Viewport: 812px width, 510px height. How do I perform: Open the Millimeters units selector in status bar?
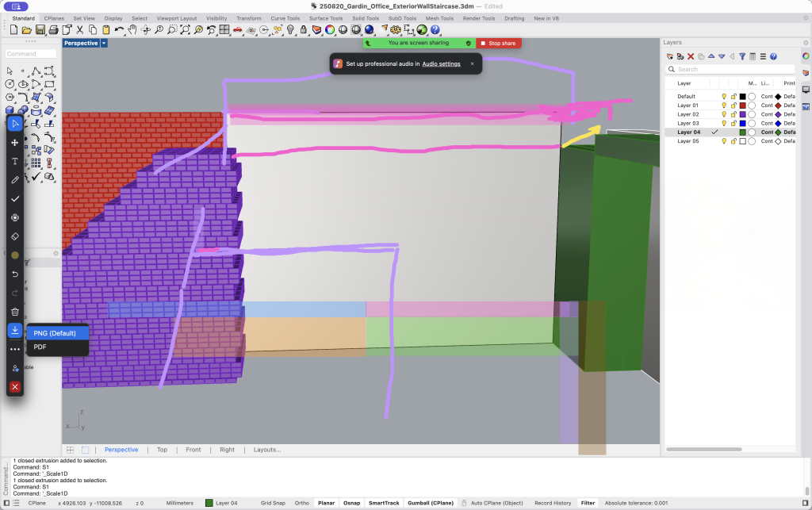coord(179,503)
